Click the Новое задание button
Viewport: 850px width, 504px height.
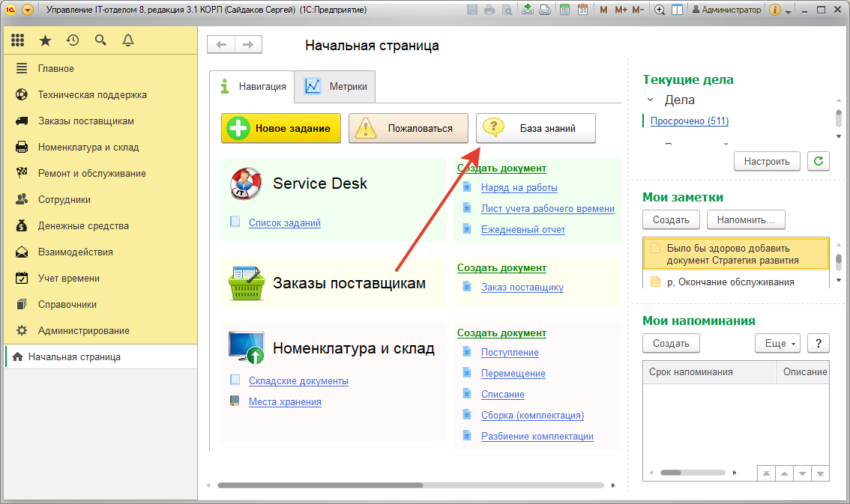pos(281,128)
